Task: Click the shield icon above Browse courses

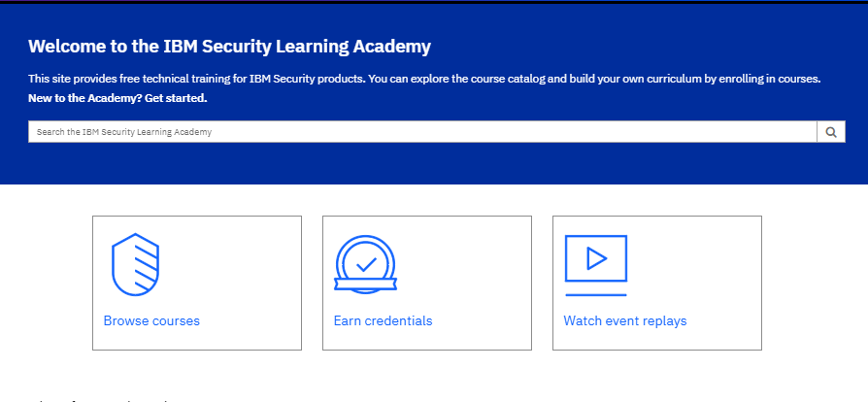Action: click(x=136, y=264)
